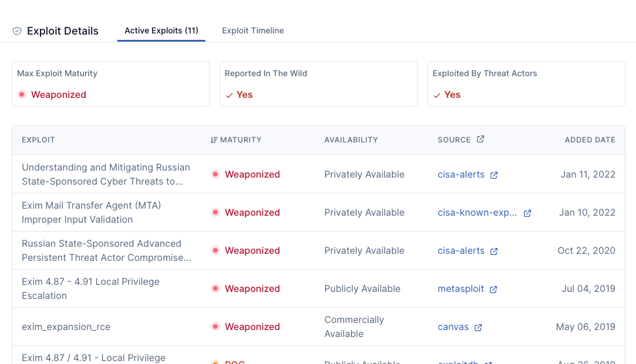This screenshot has width=636, height=364.
Task: Select 'Exim 4.87 - 4.91 Local Privilege Escalation'
Action: [x=90, y=288]
